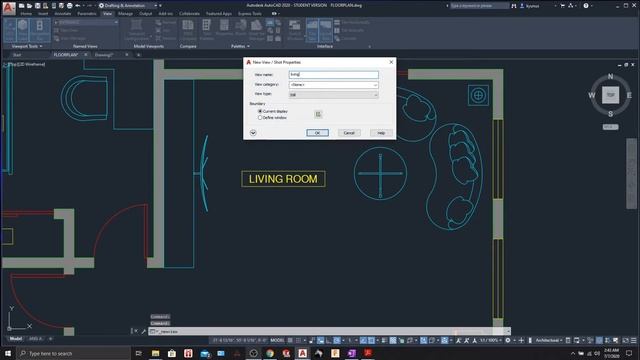640x360 pixels.
Task: Open Google Chrome from the taskbar
Action: tap(270, 353)
